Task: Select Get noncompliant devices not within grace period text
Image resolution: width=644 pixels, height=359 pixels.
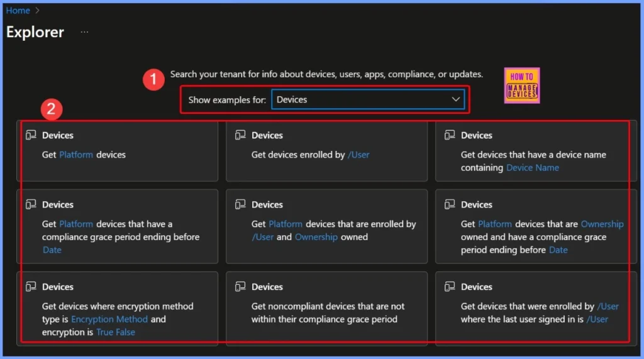Action: pyautogui.click(x=328, y=312)
